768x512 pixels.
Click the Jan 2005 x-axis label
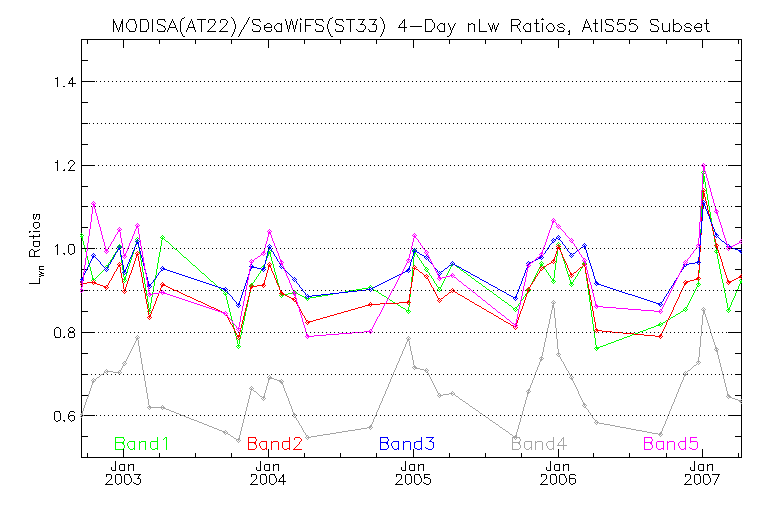[413, 473]
